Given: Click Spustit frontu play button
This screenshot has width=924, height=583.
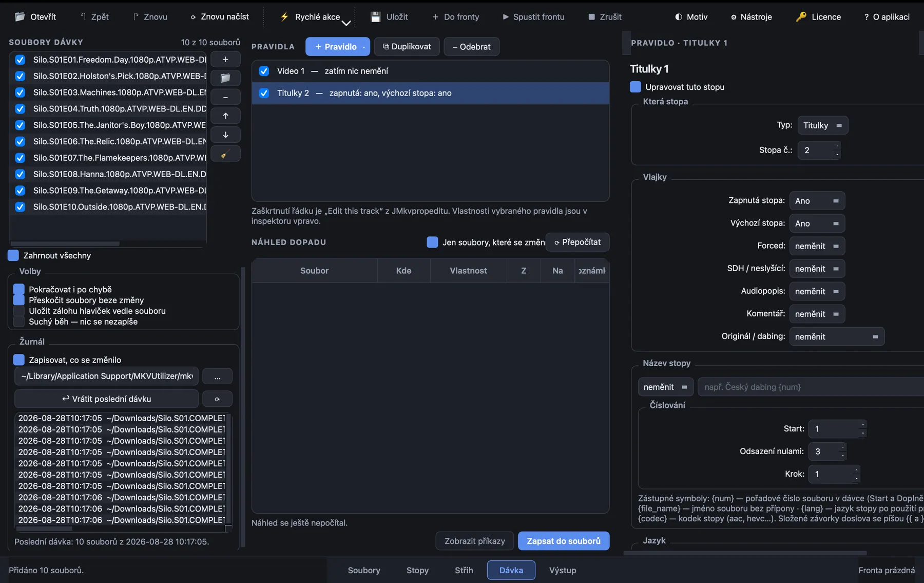Looking at the screenshot, I should (x=533, y=16).
